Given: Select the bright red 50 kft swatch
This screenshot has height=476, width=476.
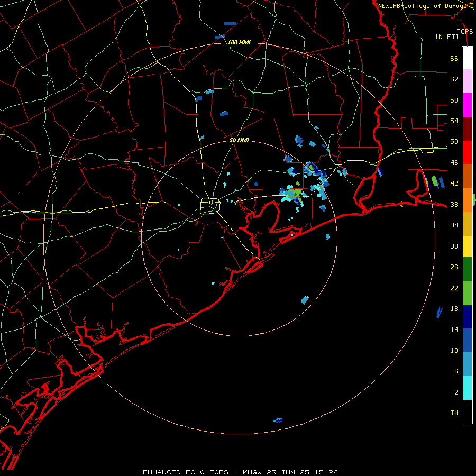Looking at the screenshot, I should pos(467,153).
